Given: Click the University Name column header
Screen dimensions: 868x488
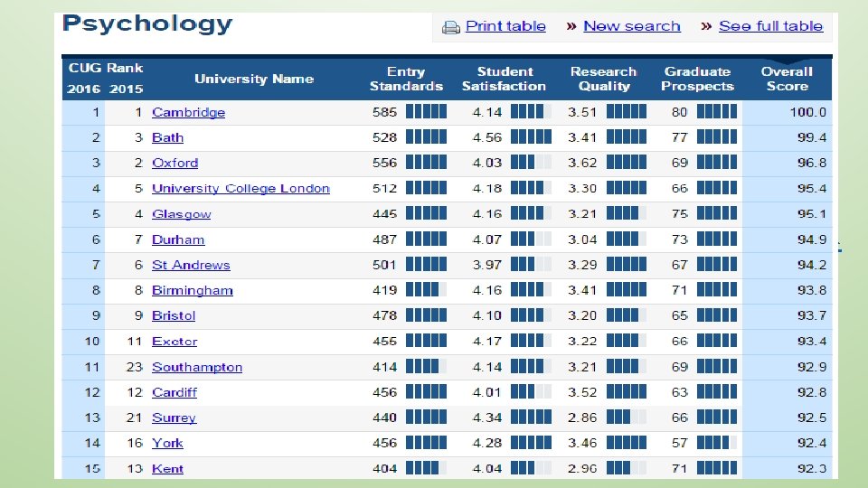Looking at the screenshot, I should (x=254, y=79).
